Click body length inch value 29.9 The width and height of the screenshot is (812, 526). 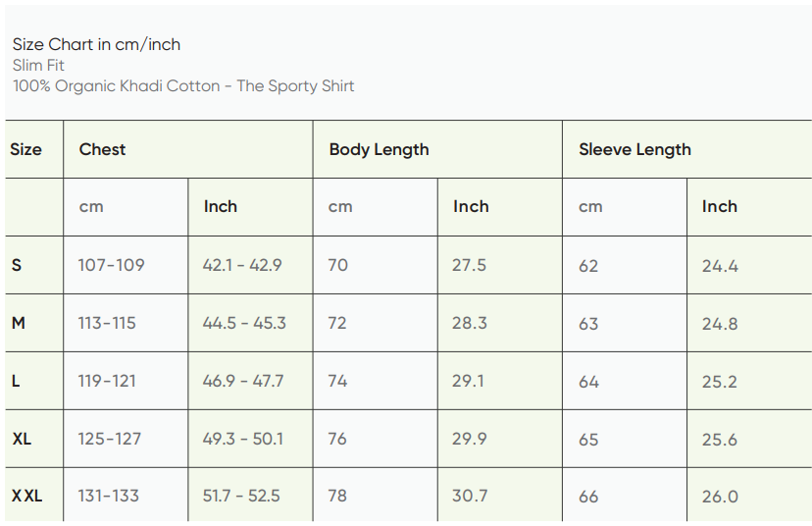(470, 439)
